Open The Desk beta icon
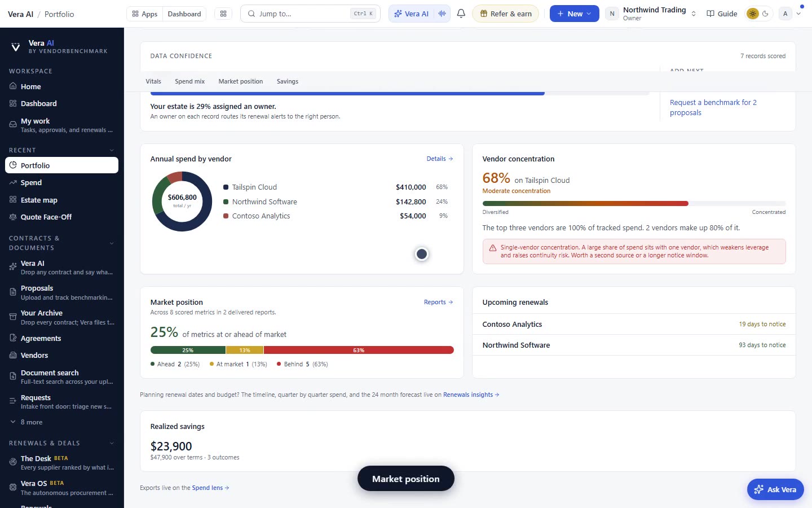This screenshot has width=812, height=508. [13, 462]
